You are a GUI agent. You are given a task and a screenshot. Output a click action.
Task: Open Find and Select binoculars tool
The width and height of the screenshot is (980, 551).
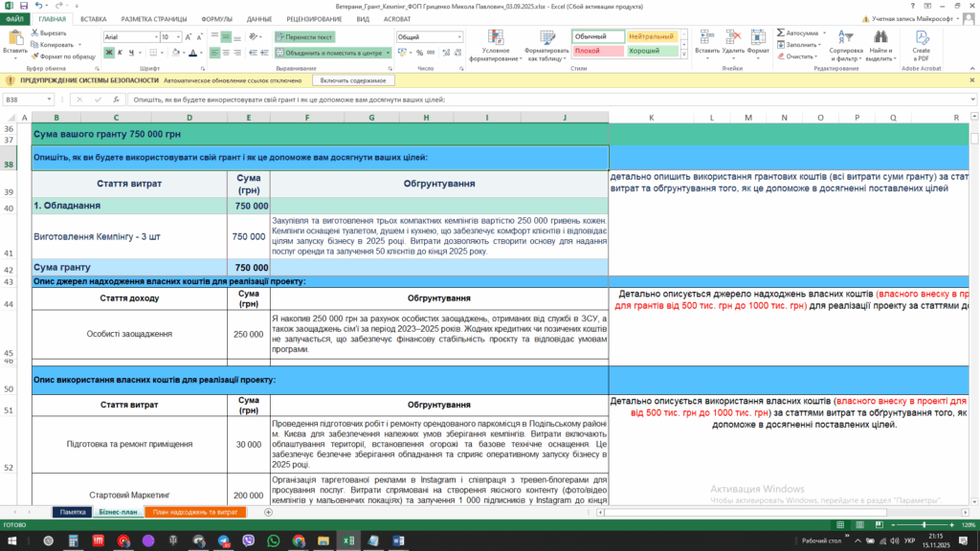click(x=881, y=37)
